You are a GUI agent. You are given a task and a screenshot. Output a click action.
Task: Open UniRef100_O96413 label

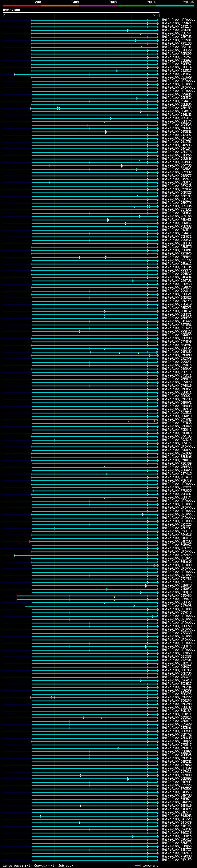click(177, 680)
